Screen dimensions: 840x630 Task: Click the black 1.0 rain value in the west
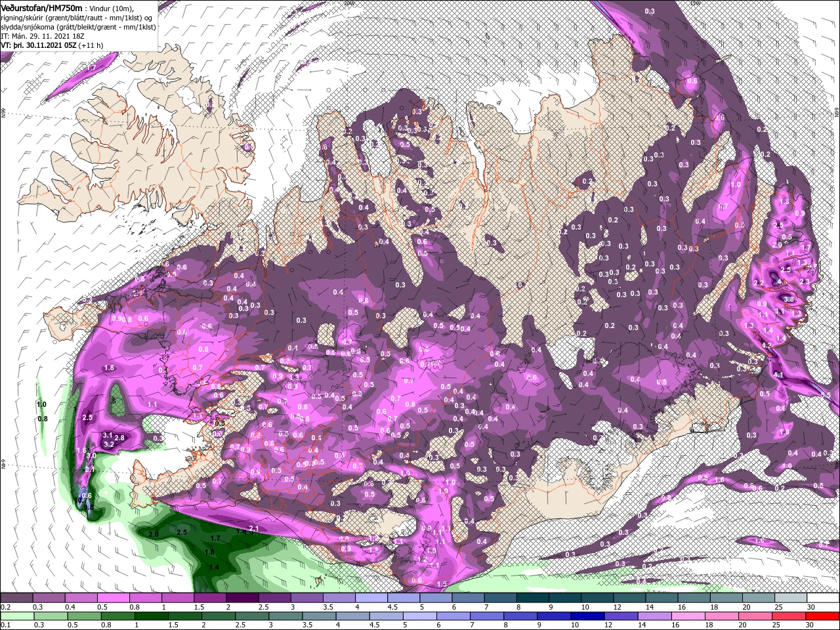42,404
